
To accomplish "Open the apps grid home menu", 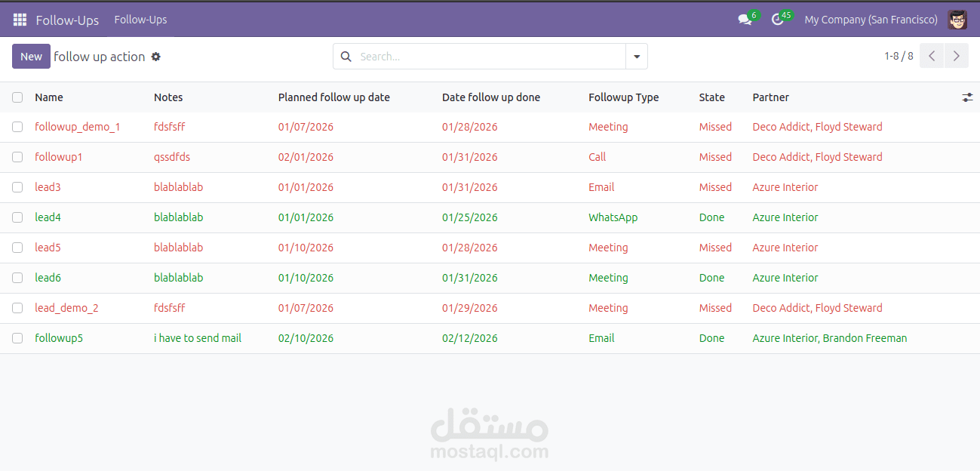I will (x=20, y=20).
